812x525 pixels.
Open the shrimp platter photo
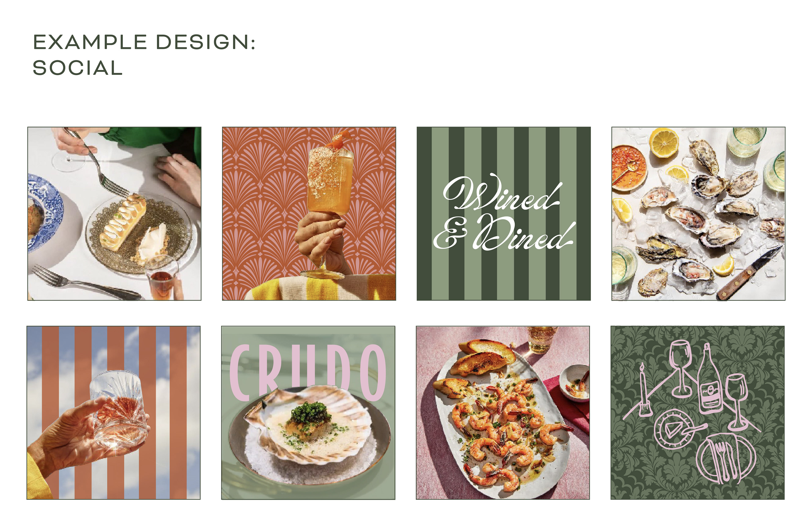tap(503, 413)
